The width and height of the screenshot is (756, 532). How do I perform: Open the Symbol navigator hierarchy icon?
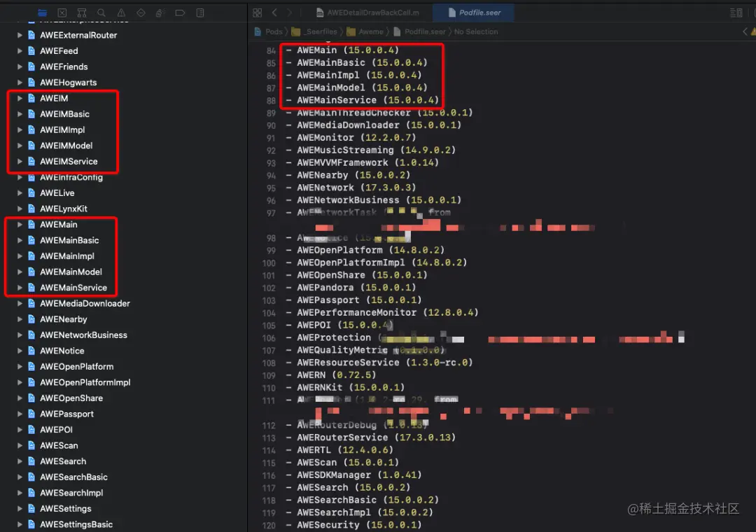click(82, 13)
